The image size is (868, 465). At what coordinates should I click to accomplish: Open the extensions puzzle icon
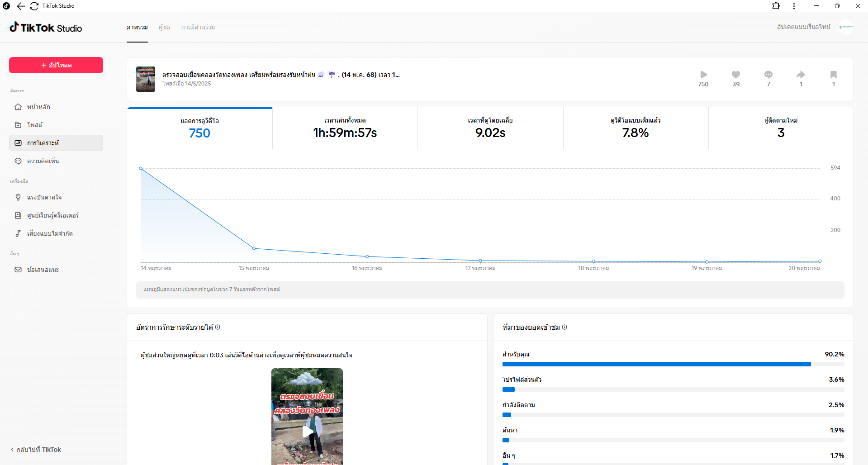tap(776, 6)
